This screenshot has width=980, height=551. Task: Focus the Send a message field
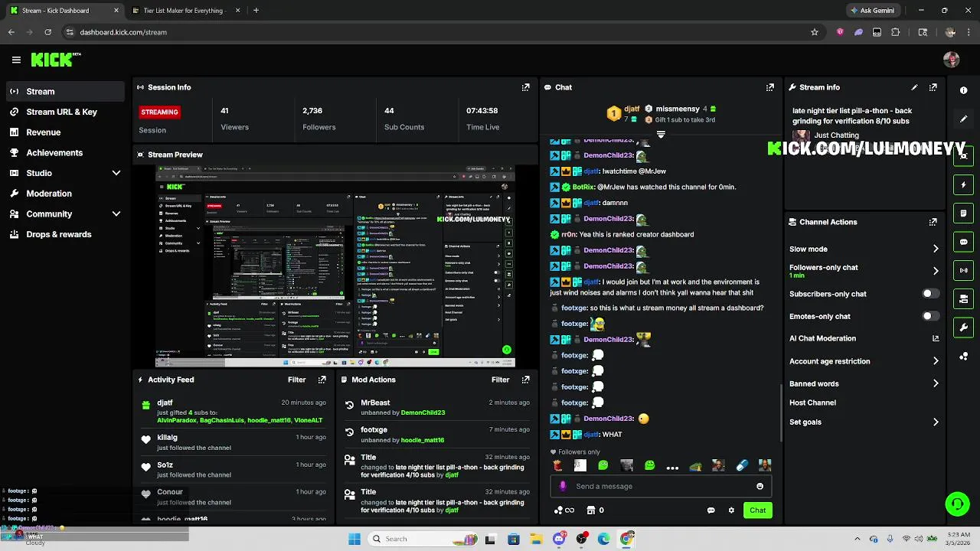point(660,486)
